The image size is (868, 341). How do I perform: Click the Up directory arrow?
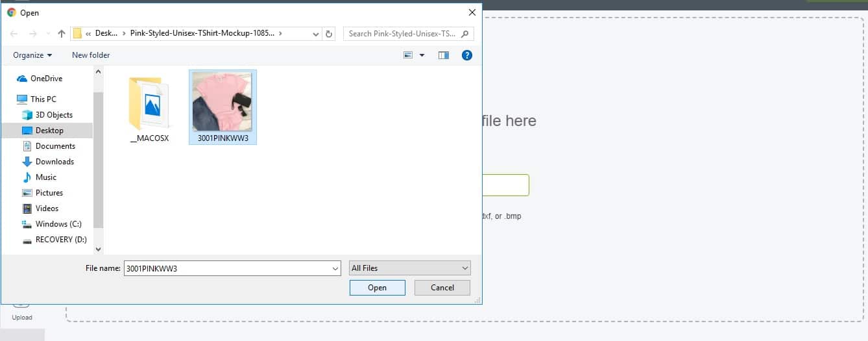[62, 34]
